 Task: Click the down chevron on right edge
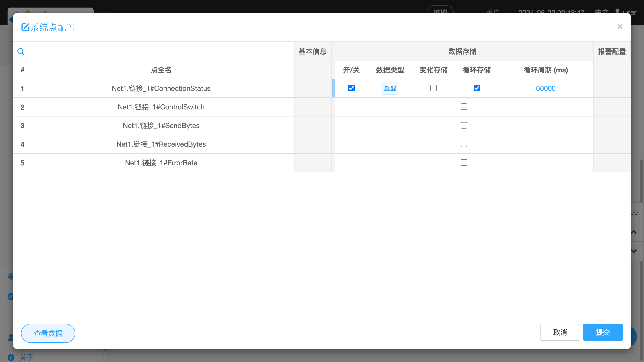(634, 251)
